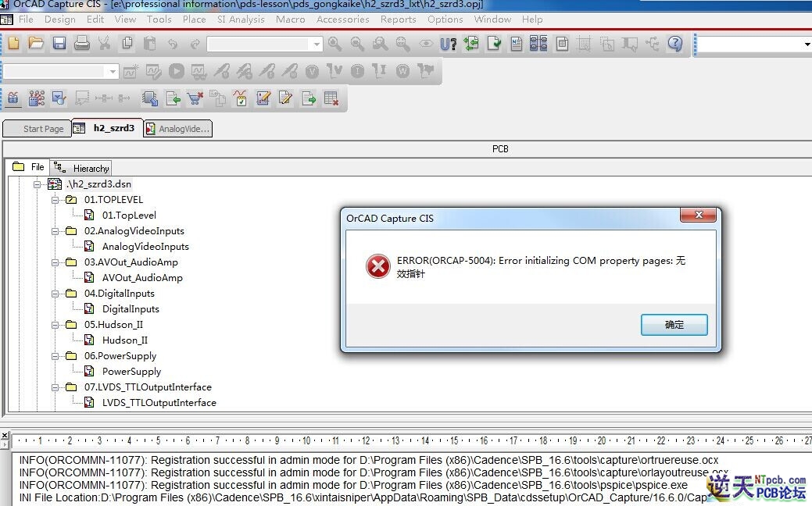Click the blue schematic pencil edit icon

(x=263, y=98)
